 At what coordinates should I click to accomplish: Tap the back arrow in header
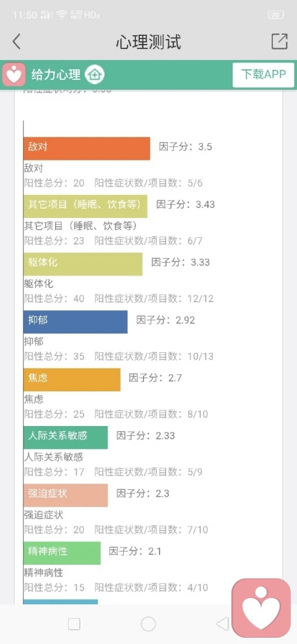coord(17,42)
